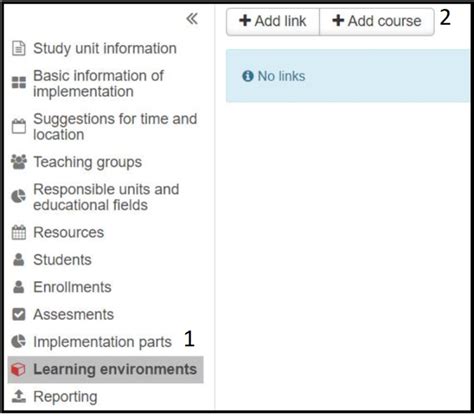This screenshot has height=416, width=474.
Task: Open Students section
Action: tap(62, 260)
